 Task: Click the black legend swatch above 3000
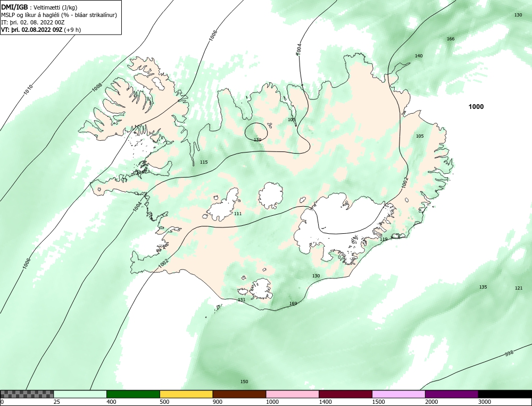505,394
